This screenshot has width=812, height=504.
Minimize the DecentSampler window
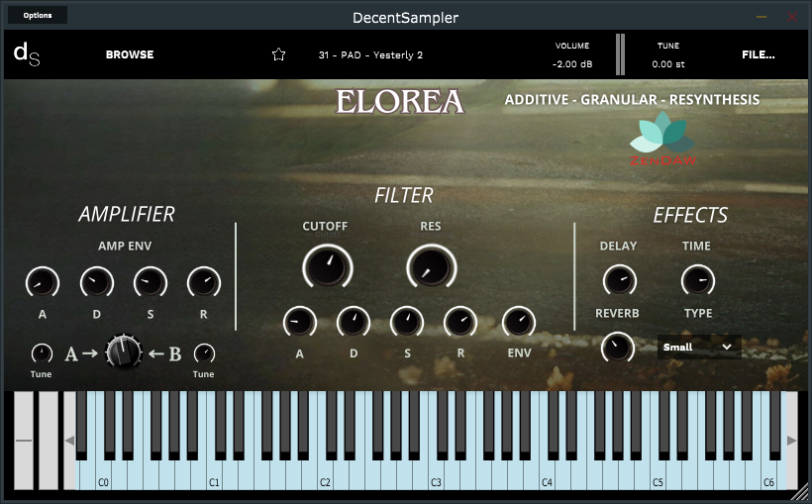coord(761,17)
